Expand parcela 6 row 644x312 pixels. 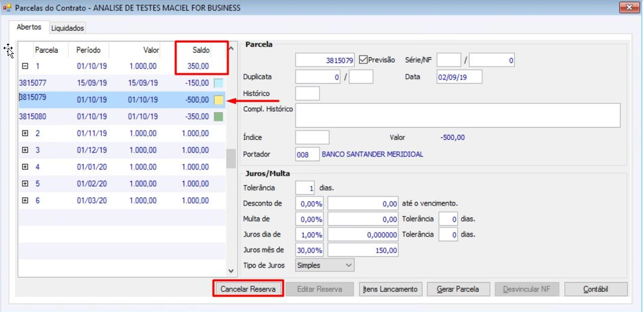pos(25,200)
